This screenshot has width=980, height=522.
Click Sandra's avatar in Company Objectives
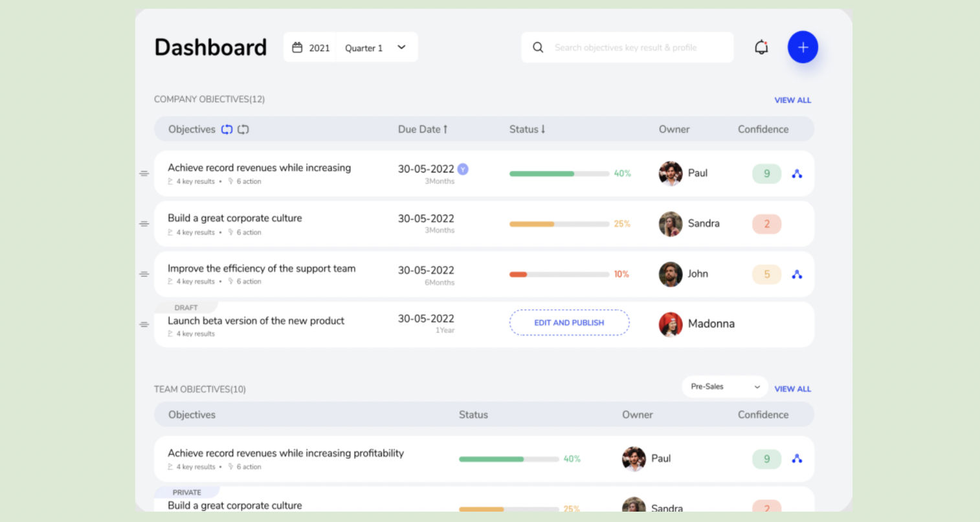(671, 224)
